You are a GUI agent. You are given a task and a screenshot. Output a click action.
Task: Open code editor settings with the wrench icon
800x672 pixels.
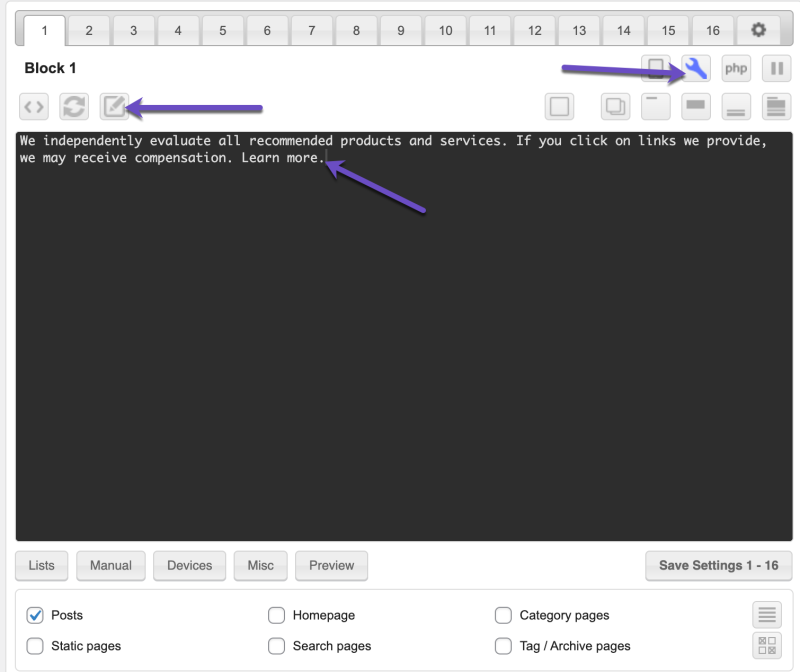tap(697, 68)
